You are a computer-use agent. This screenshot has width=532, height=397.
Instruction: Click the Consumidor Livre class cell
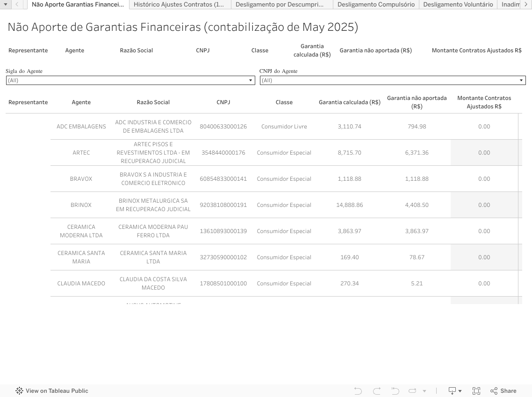284,127
